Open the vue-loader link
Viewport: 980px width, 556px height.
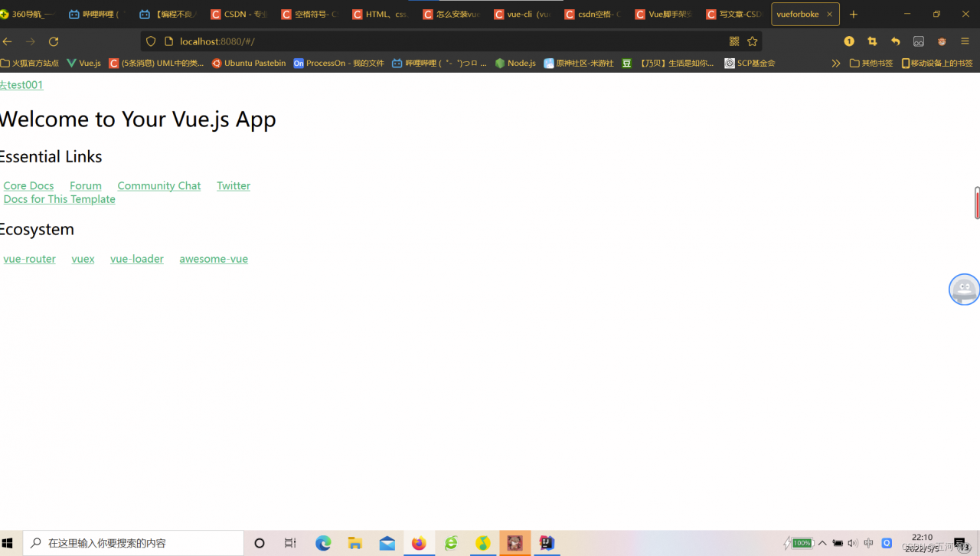(137, 259)
